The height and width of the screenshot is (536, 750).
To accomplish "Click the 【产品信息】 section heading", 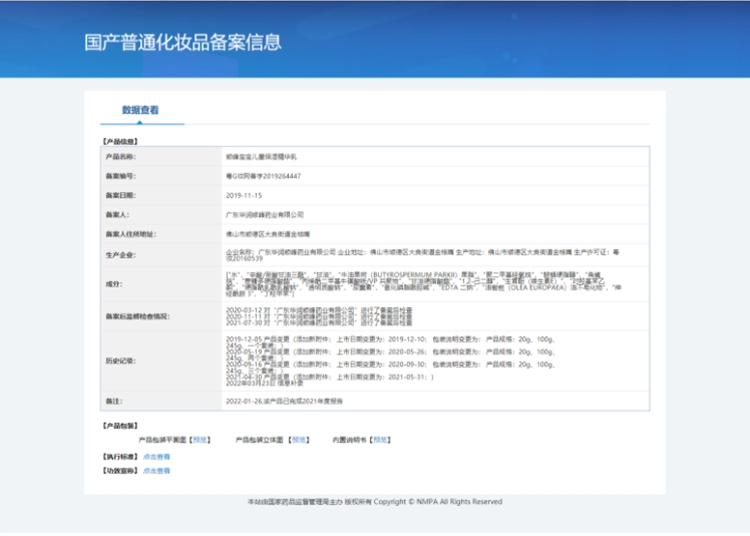I will tap(120, 142).
